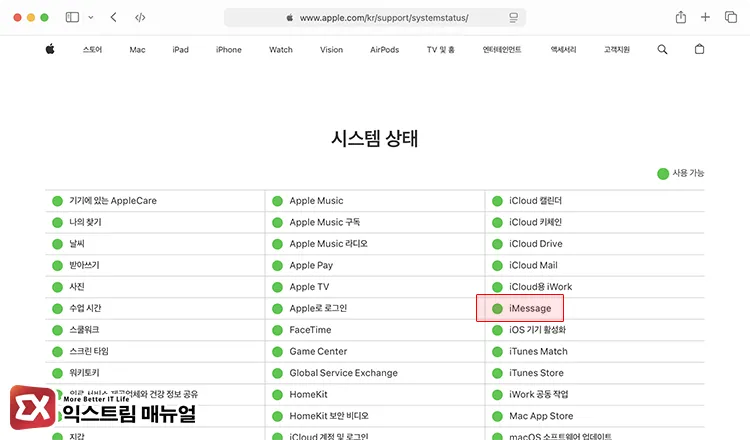The image size is (750, 440).
Task: Click the green dot beside 날씨
Action: [x=57, y=244]
